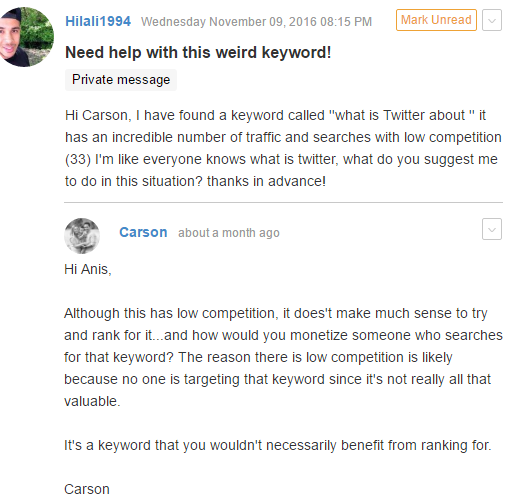Viewport: 521px width, 501px height.
Task: Open the chevron dropdown on Carson's reply
Action: click(x=492, y=229)
